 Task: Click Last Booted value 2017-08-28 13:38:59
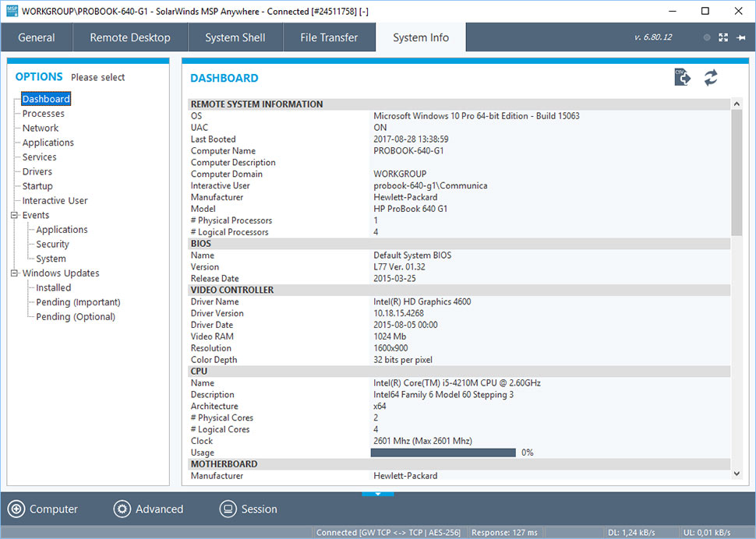pyautogui.click(x=411, y=139)
